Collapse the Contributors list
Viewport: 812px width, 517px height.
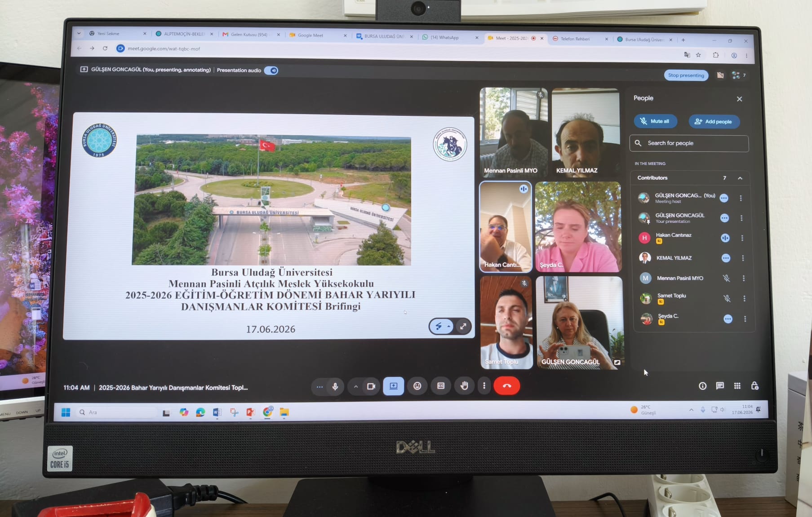pos(740,178)
